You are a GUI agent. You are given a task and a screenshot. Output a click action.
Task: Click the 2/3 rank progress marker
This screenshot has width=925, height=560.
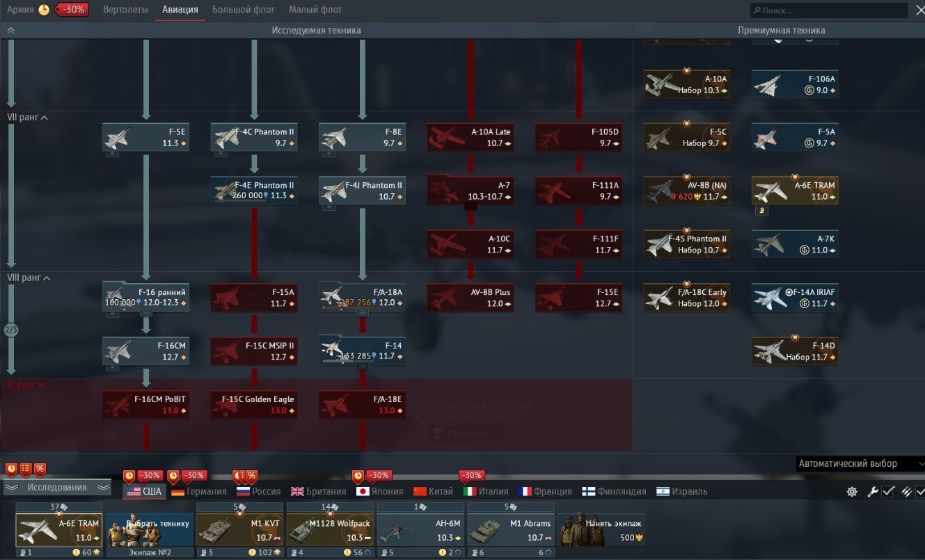[x=10, y=330]
